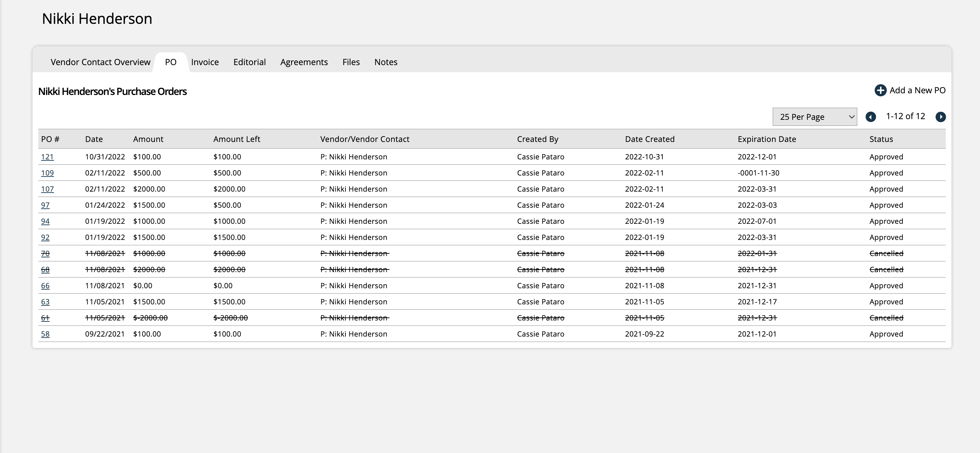The height and width of the screenshot is (453, 980).
Task: Switch to the Agreements tab
Action: coord(304,62)
